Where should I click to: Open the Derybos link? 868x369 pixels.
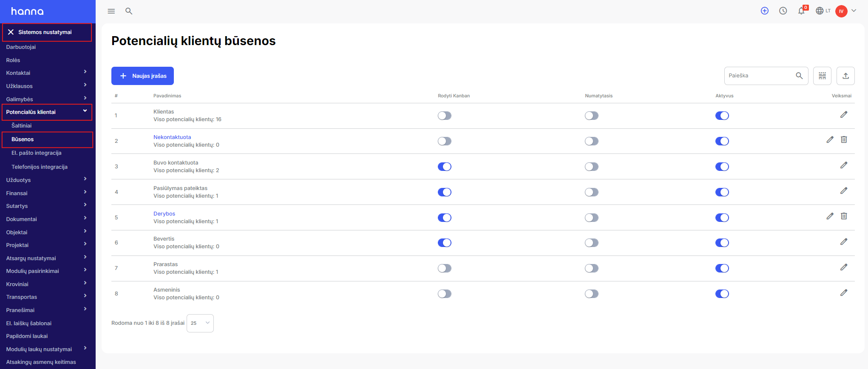[164, 214]
